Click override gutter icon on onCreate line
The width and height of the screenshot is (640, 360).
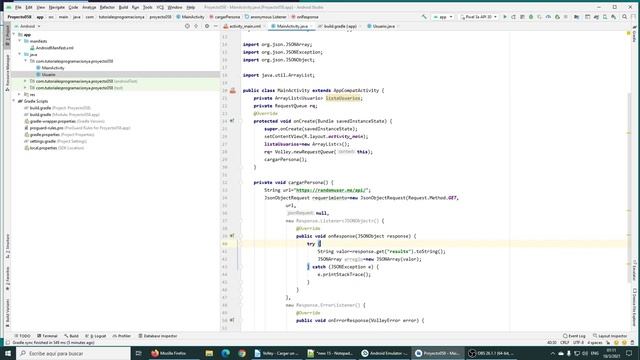(x=232, y=121)
